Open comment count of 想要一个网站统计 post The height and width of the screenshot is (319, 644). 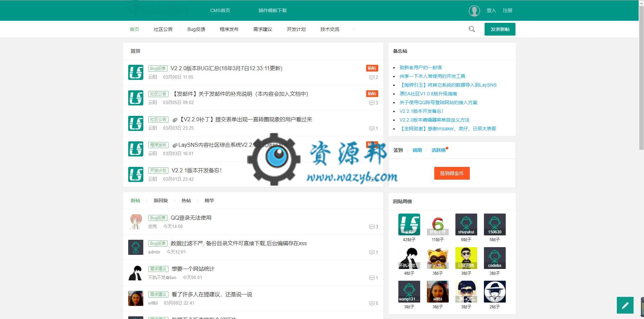click(x=374, y=278)
